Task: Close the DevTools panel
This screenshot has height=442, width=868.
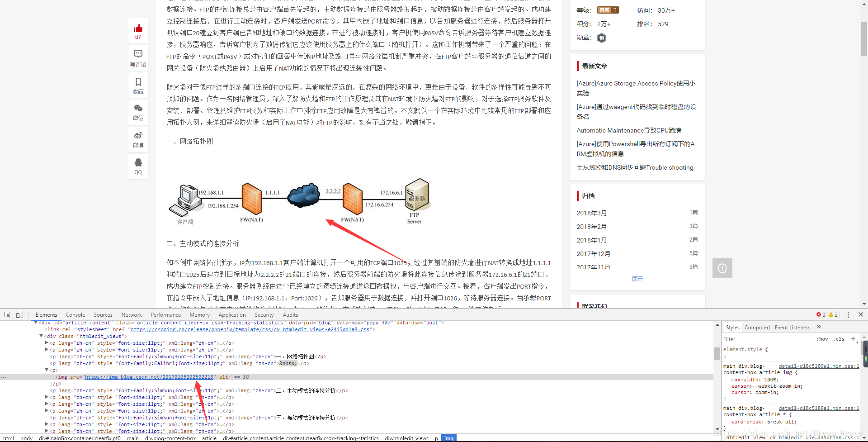Action: pyautogui.click(x=861, y=314)
